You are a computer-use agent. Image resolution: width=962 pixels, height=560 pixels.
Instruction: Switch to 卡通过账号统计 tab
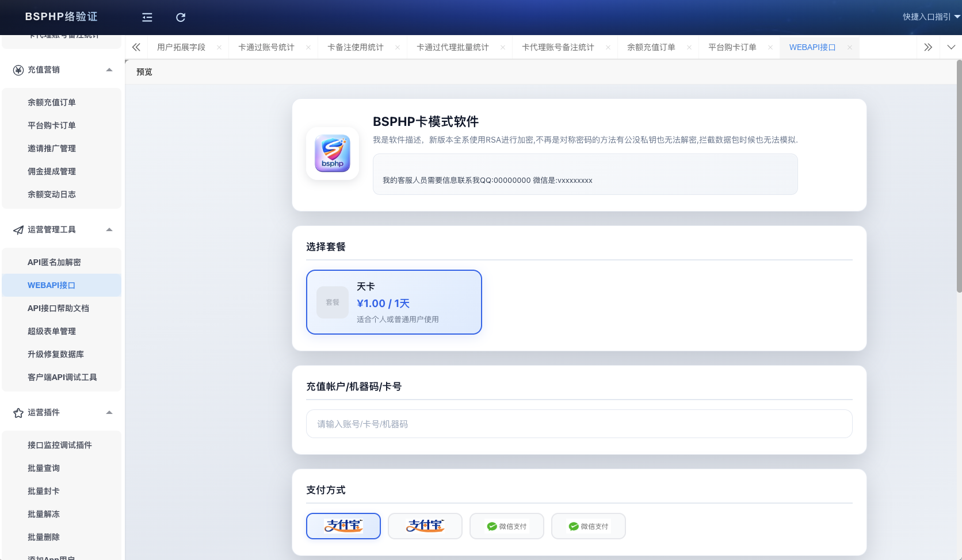tap(266, 47)
